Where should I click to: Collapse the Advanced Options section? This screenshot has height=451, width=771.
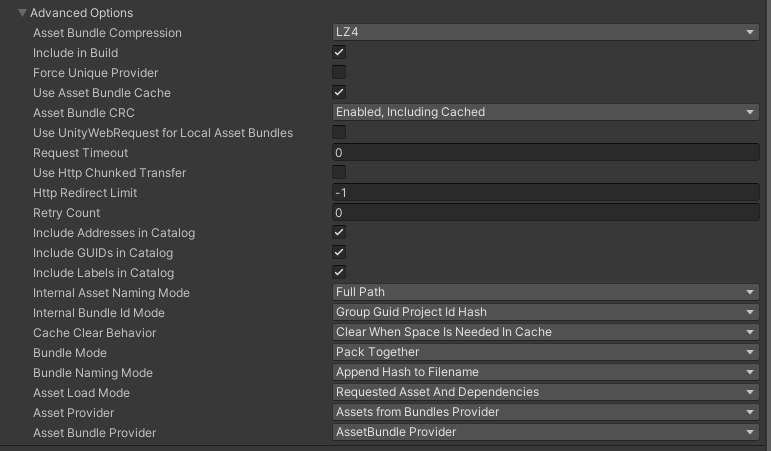(x=23, y=13)
